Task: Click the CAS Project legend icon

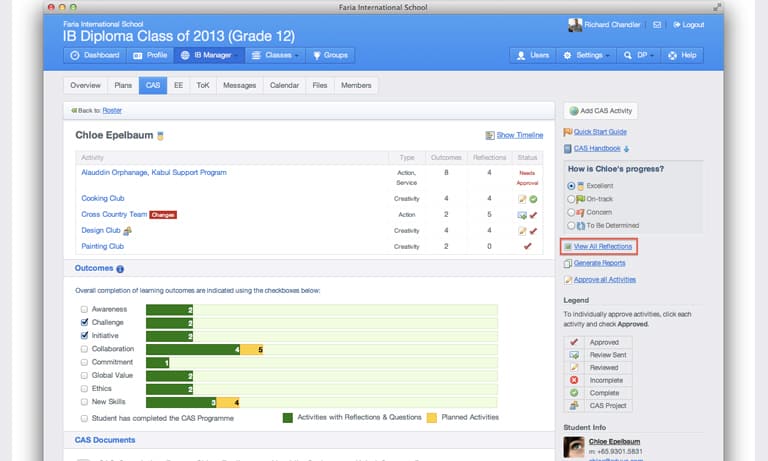Action: (574, 405)
